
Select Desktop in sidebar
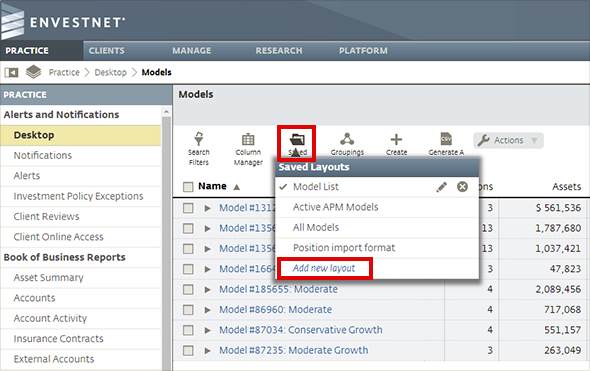click(81, 135)
